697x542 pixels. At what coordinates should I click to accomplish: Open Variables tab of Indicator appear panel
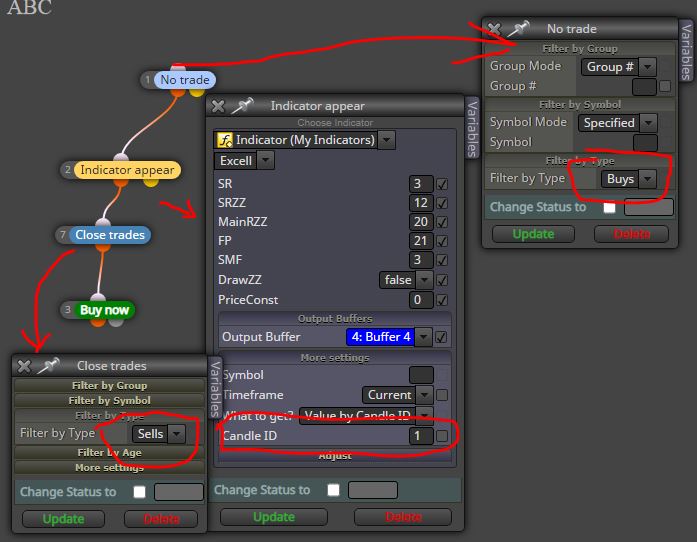[472, 128]
